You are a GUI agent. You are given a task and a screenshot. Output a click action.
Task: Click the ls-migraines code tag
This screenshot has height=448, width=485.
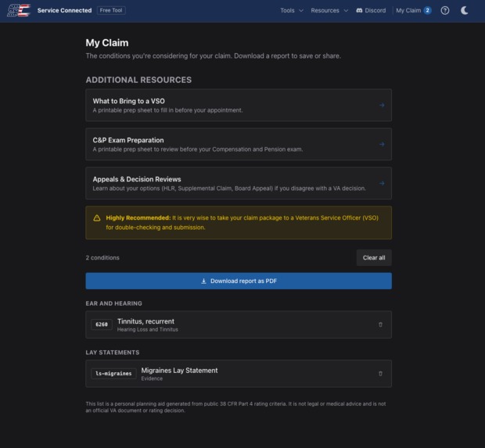113,374
